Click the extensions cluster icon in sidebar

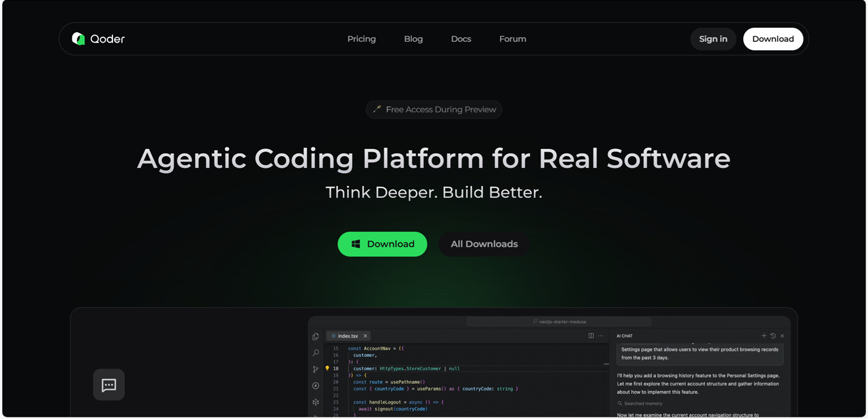click(x=316, y=402)
